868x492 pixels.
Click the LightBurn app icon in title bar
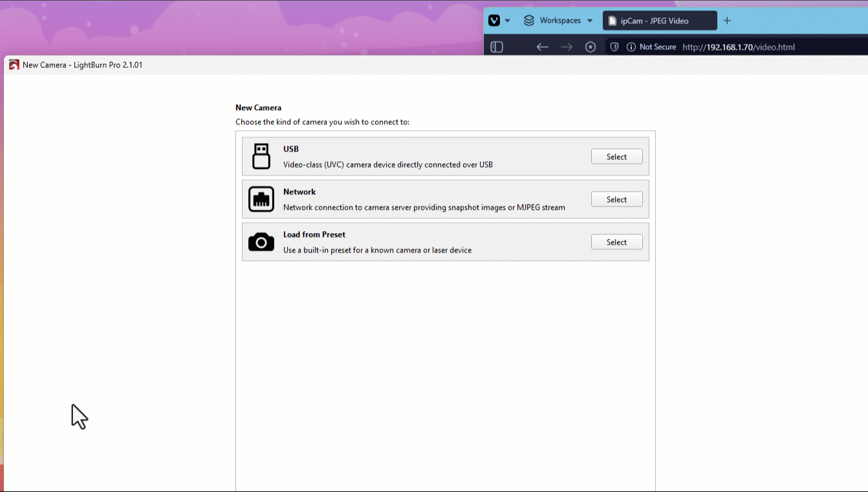14,65
